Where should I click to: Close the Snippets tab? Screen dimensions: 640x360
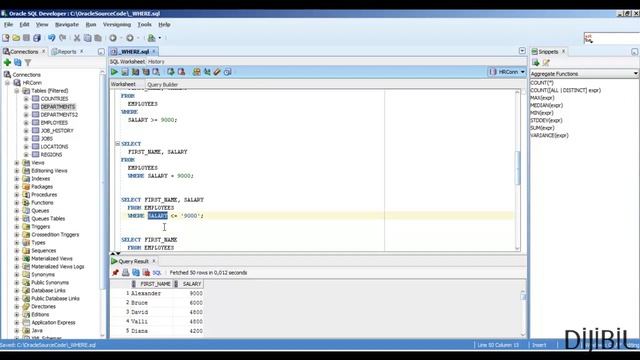pos(564,51)
